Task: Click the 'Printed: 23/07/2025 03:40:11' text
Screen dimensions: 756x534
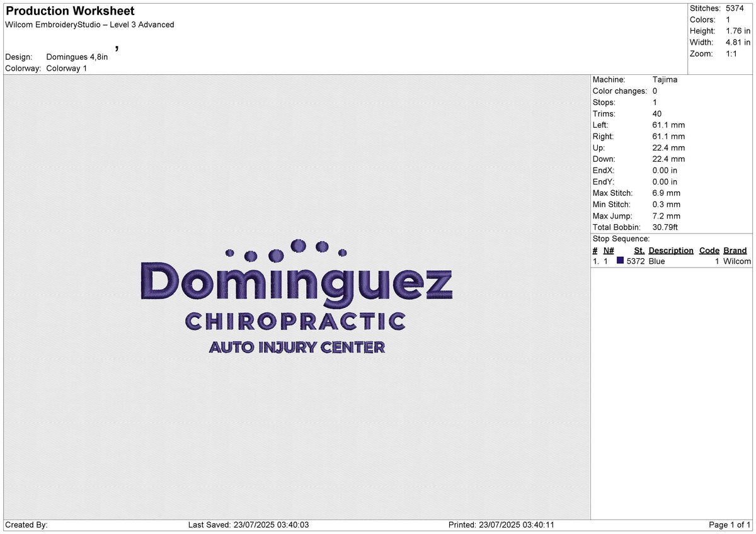Action: [x=501, y=525]
